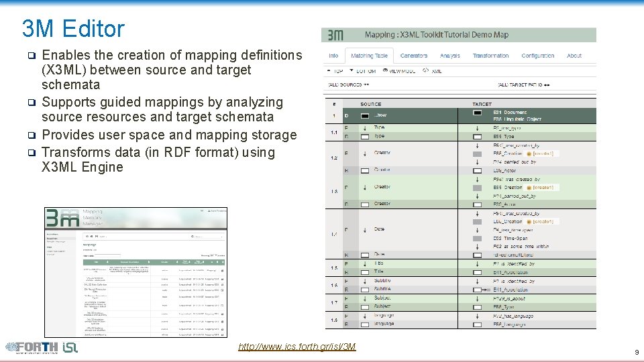Click target box beside rdf-schema Literal
The width and height of the screenshot is (644, 362).
click(477, 255)
